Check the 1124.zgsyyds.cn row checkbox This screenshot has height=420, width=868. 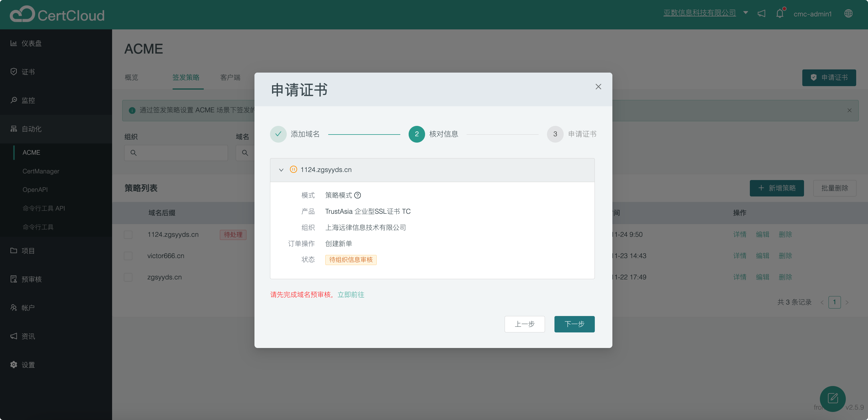(128, 235)
